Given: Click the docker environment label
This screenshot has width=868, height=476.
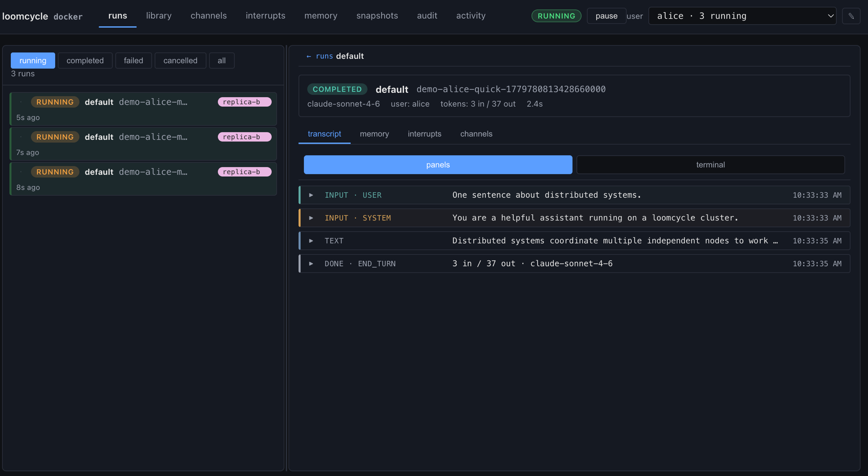Looking at the screenshot, I should [68, 17].
